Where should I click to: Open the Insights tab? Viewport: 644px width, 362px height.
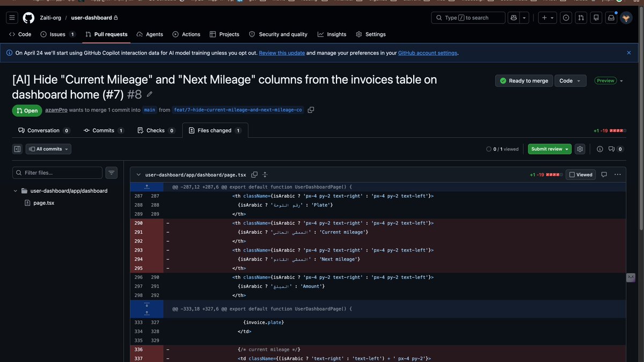pos(332,34)
